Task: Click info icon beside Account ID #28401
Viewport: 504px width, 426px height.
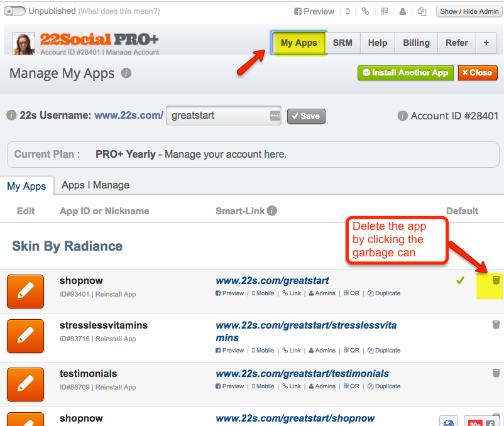Action: click(x=402, y=116)
